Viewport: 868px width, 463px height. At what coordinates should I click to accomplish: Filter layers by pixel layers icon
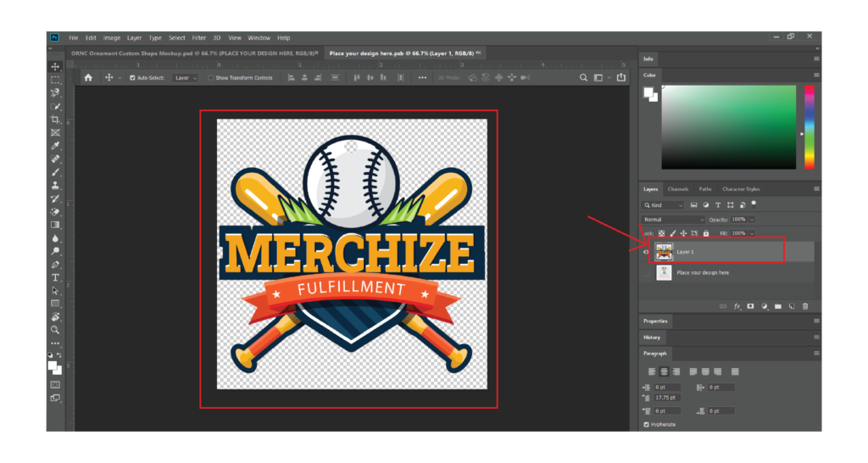[x=693, y=205]
